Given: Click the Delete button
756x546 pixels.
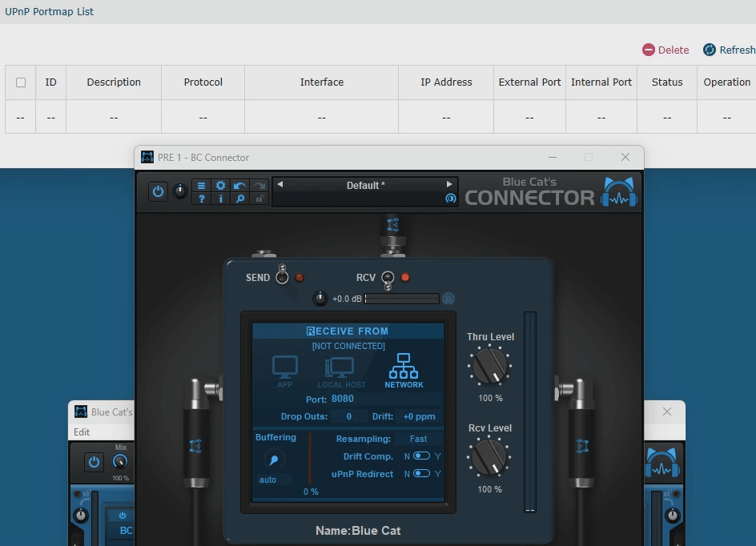Looking at the screenshot, I should click(666, 49).
